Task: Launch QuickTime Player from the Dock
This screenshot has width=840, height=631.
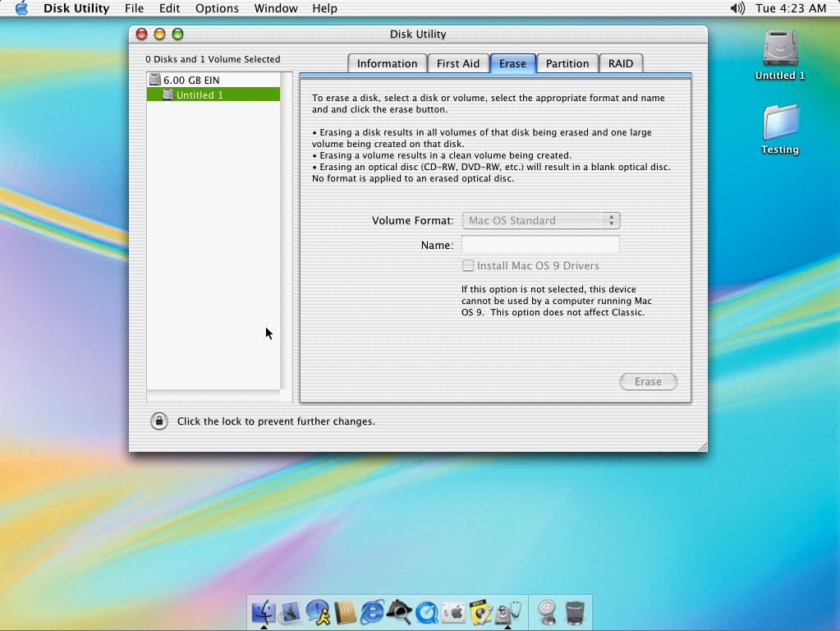Action: tap(426, 612)
